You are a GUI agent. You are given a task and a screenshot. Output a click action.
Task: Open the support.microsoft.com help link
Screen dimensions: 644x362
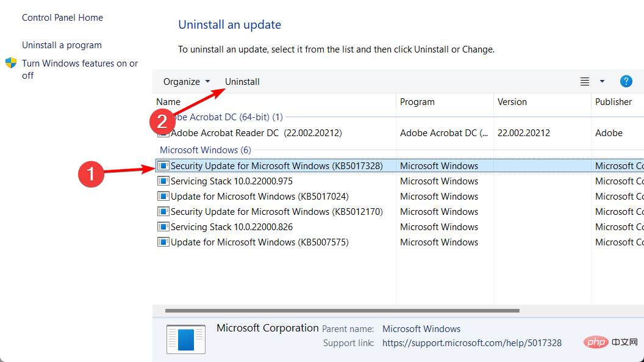click(x=472, y=343)
